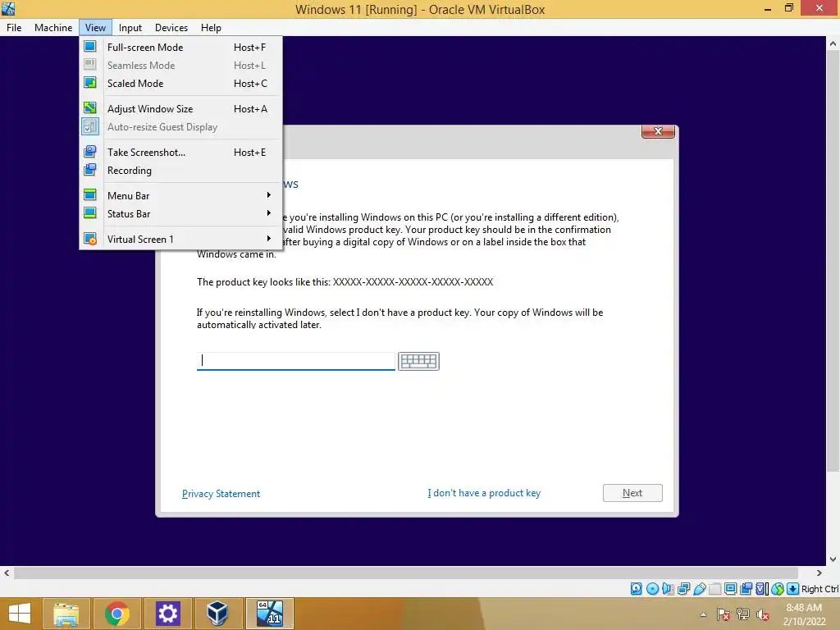Open the File menu

tap(14, 27)
